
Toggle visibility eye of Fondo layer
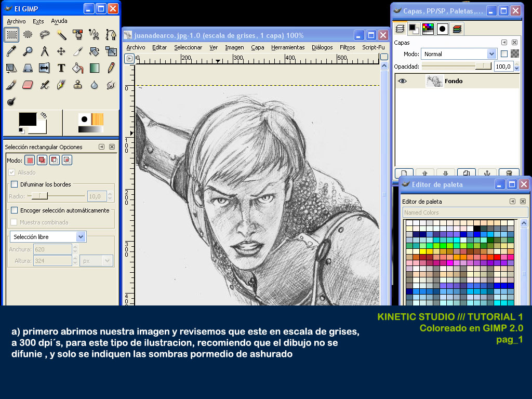[403, 81]
